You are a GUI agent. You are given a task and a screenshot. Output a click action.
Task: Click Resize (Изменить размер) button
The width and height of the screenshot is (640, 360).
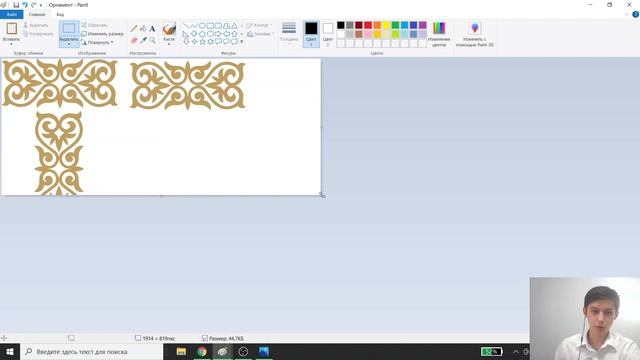pyautogui.click(x=102, y=34)
